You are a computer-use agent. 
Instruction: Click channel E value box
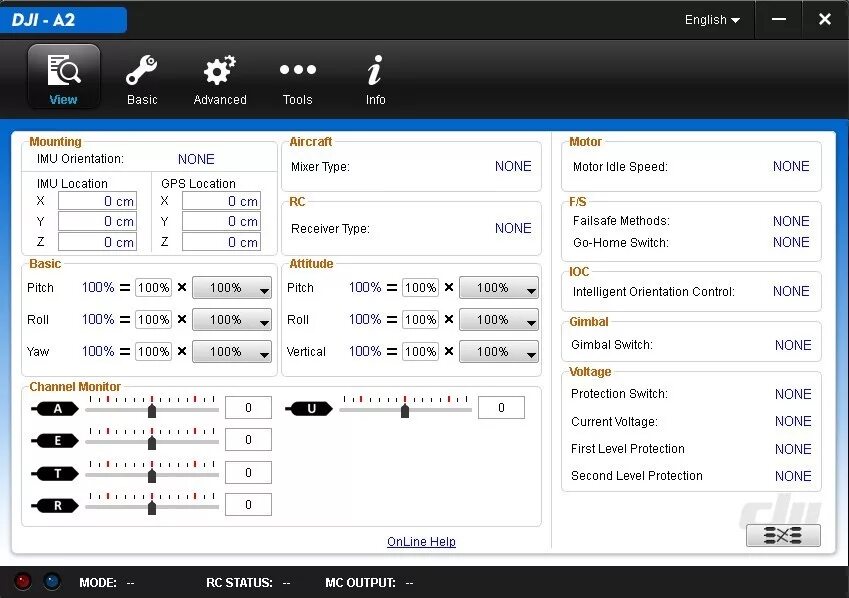[x=248, y=439]
